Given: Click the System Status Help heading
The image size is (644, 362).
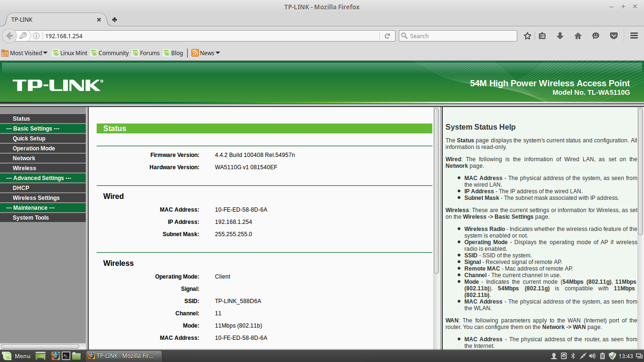Looking at the screenshot, I should (480, 127).
